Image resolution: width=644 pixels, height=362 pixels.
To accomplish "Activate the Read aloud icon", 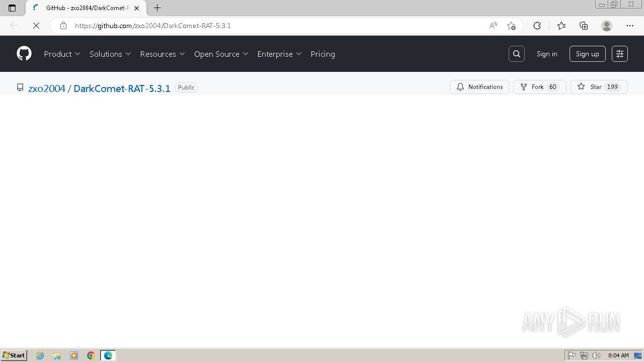I will tap(493, 26).
